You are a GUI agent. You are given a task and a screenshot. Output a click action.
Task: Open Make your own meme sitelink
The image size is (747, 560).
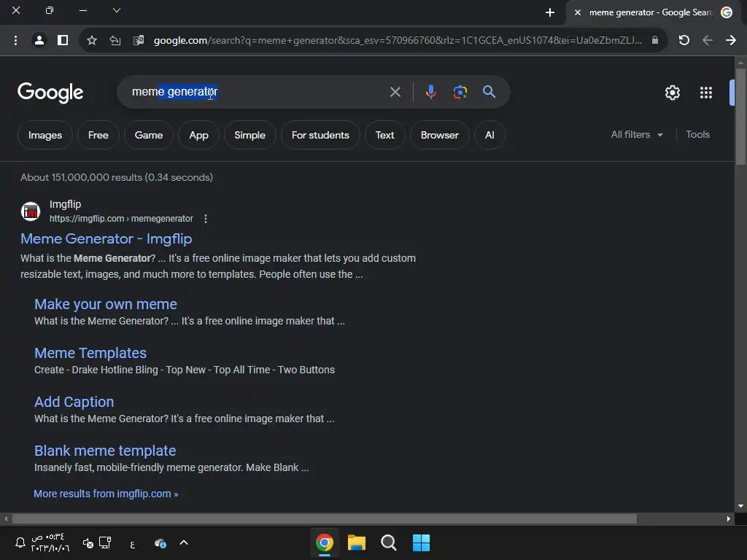[106, 304]
